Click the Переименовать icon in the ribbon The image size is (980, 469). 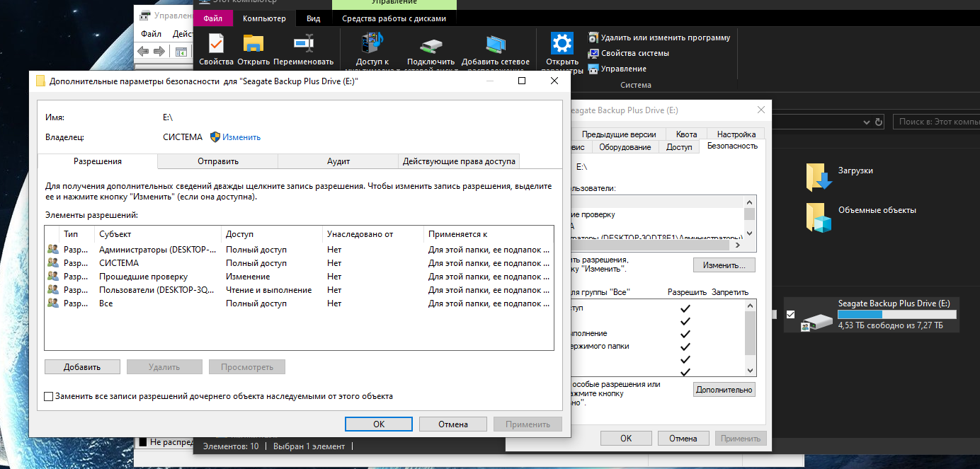[x=303, y=45]
